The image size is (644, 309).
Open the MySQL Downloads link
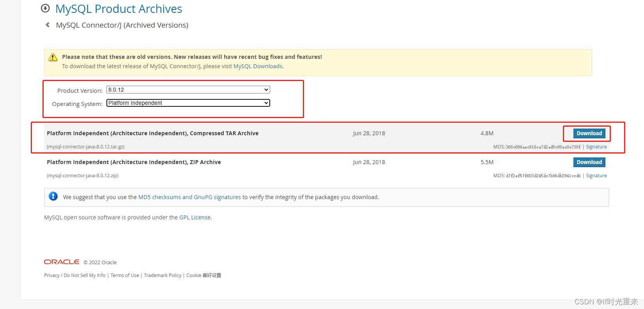[258, 66]
